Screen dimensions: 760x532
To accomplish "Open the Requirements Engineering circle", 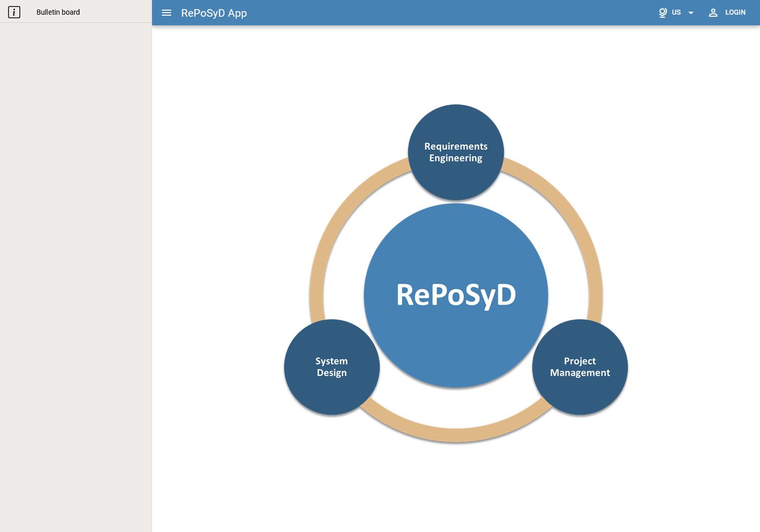I will [x=456, y=152].
